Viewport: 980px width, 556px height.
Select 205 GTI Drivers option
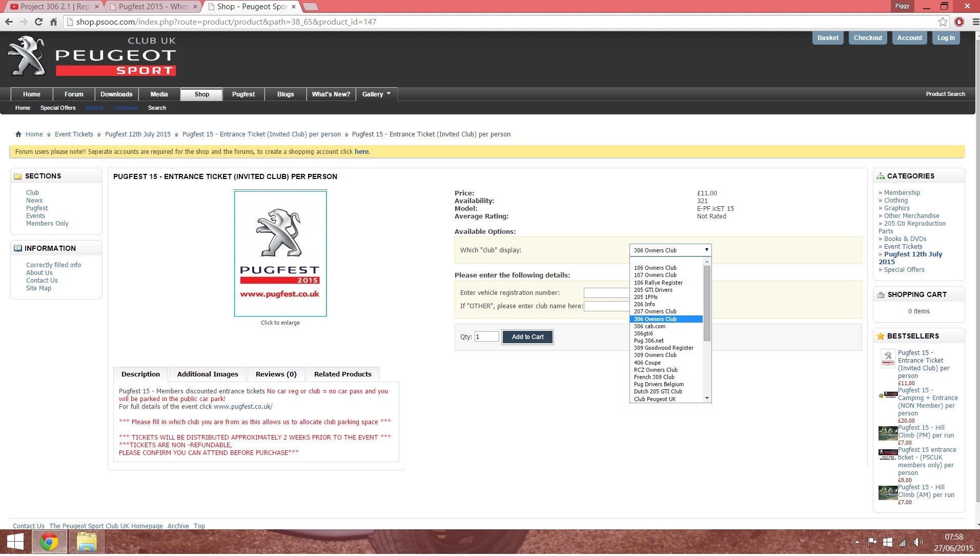652,290
